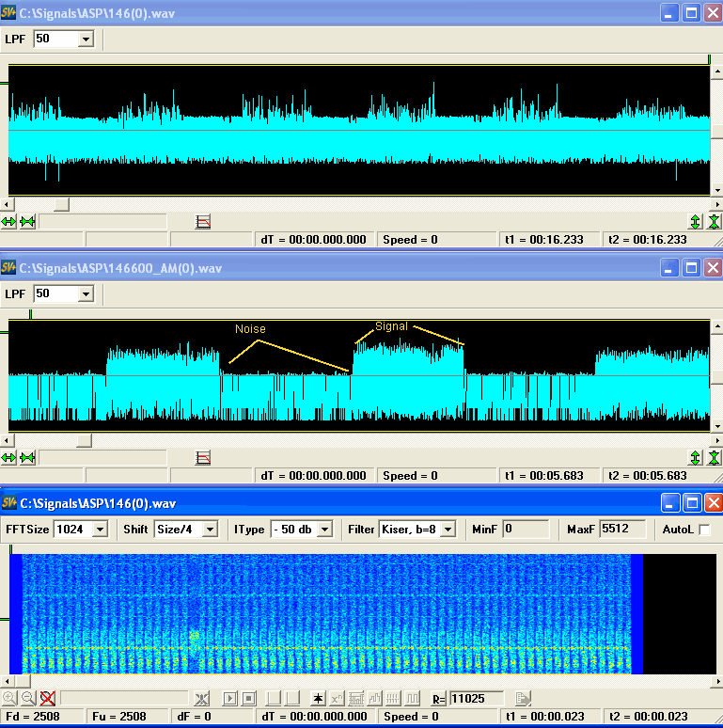The height and width of the screenshot is (728, 723).
Task: Click the crossed-out magnifier reset zoom icon
Action: pyautogui.click(x=47, y=698)
